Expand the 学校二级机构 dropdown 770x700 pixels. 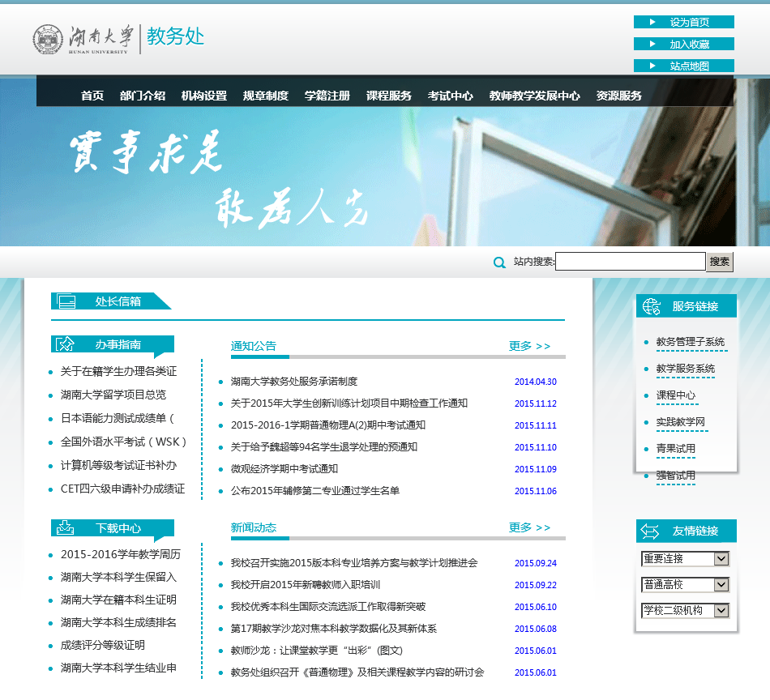pyautogui.click(x=685, y=610)
